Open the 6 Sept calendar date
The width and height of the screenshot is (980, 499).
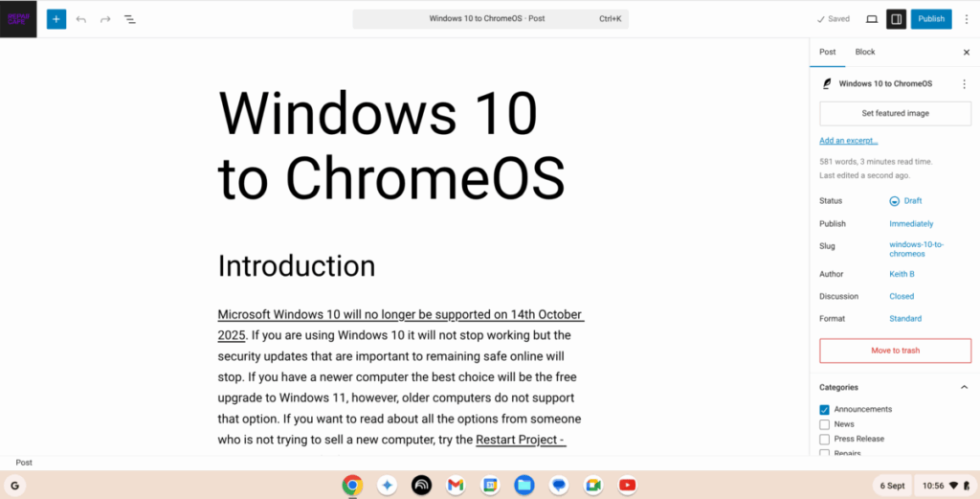892,486
